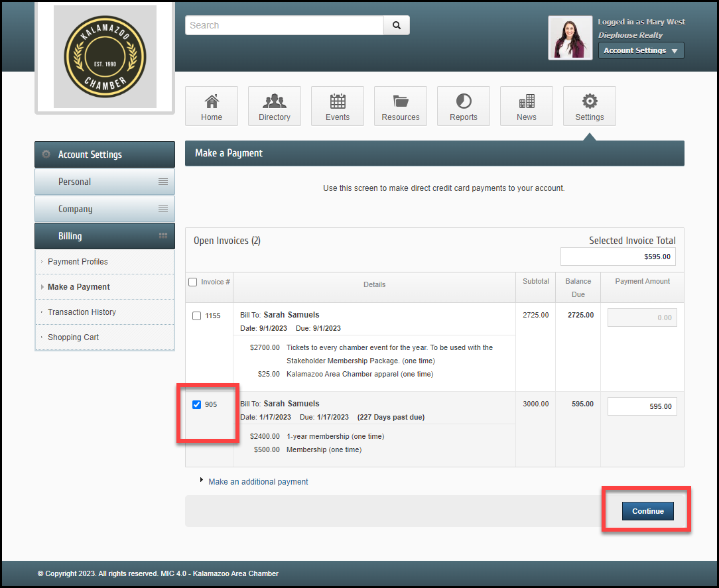The height and width of the screenshot is (588, 719).
Task: Click the search magnifying glass button
Action: tap(397, 25)
